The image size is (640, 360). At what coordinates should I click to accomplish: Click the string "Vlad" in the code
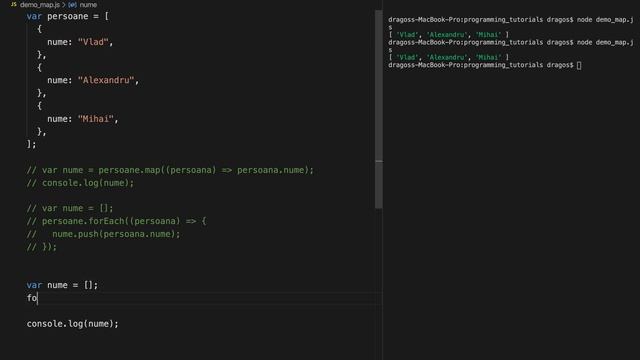93,42
